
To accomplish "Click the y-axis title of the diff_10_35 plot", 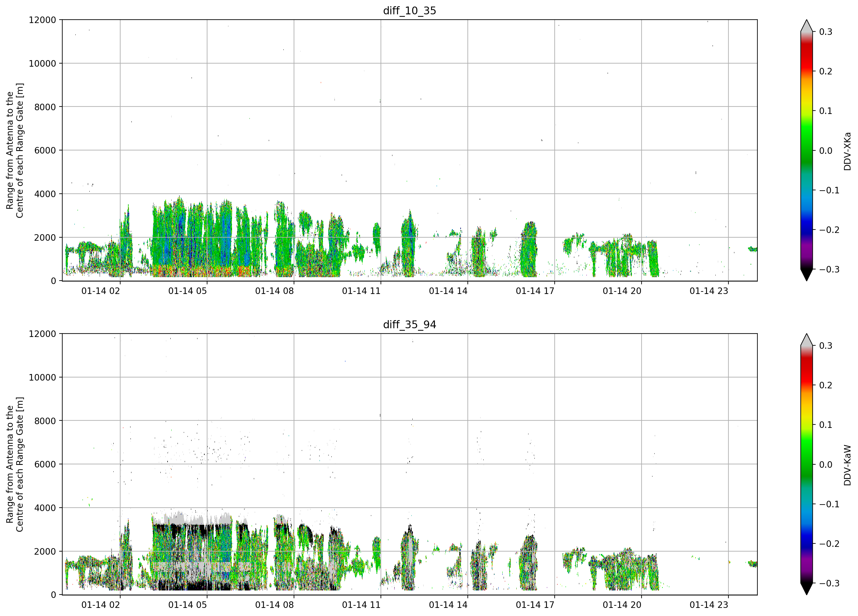I will 15,150.
